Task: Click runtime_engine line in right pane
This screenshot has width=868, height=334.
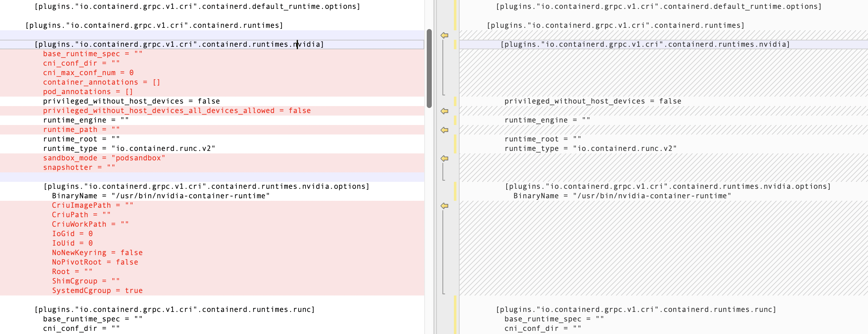Action: tap(547, 120)
